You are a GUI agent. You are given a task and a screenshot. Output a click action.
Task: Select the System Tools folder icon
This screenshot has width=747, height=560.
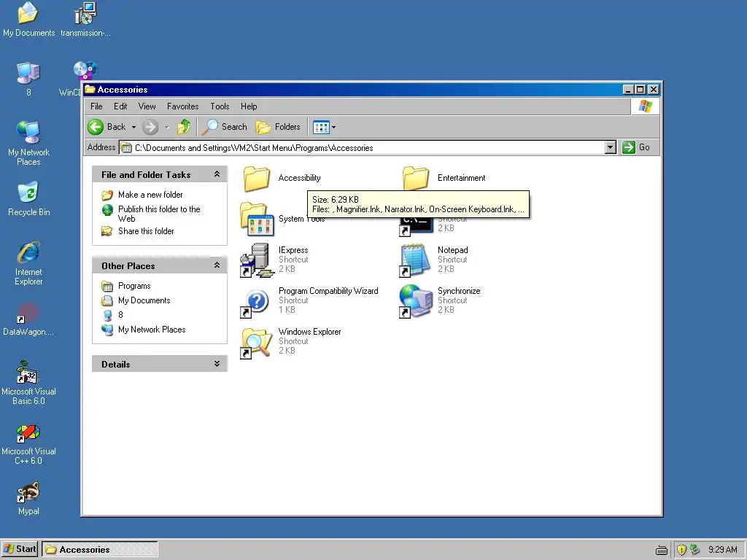257,219
